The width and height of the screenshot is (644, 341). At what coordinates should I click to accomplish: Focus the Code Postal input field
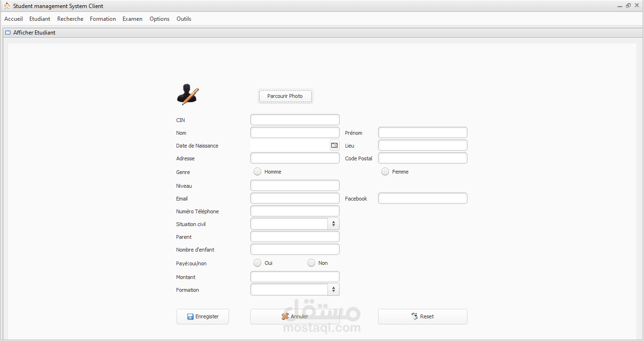(423, 158)
